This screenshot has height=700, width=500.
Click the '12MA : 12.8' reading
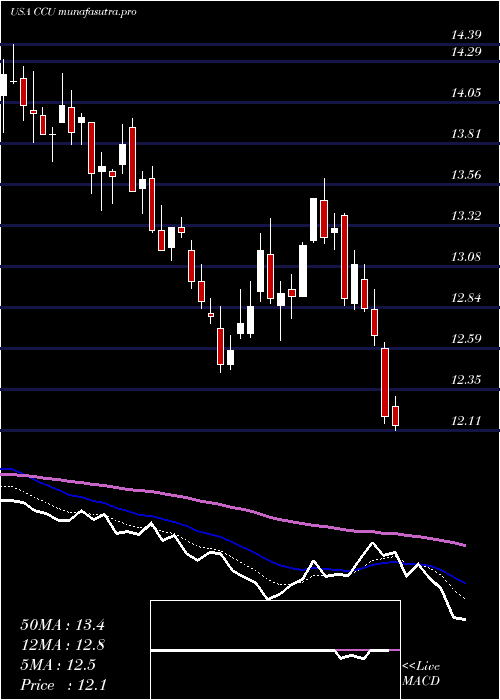pos(62,645)
